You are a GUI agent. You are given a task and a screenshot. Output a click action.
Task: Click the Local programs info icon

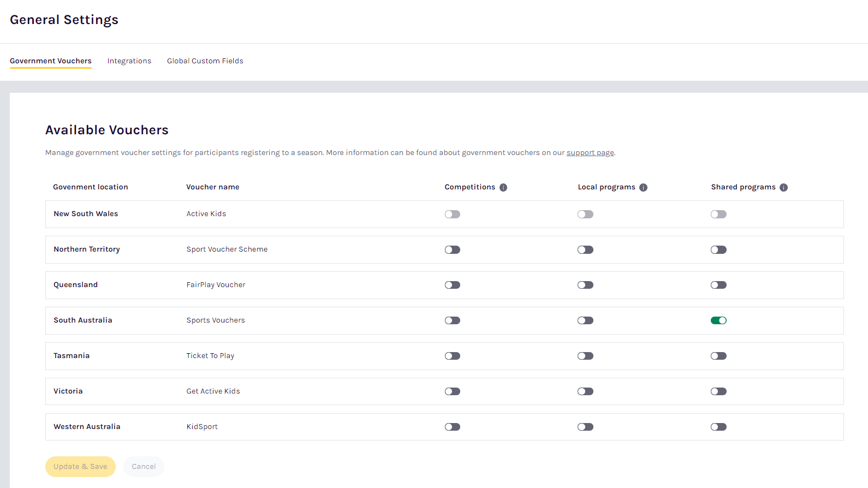coord(644,187)
